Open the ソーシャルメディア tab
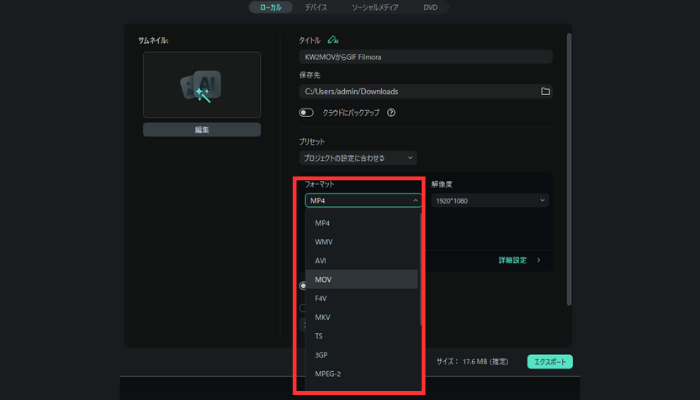The width and height of the screenshot is (700, 400). [375, 7]
